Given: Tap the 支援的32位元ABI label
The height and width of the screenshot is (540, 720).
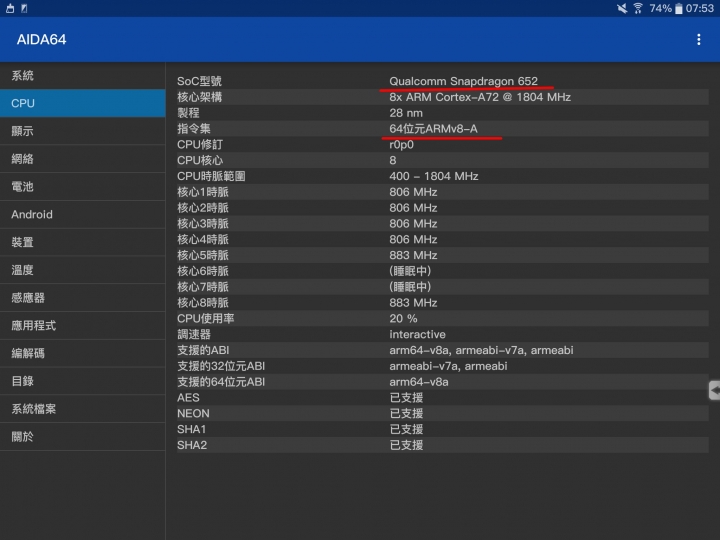Looking at the screenshot, I should tap(221, 366).
